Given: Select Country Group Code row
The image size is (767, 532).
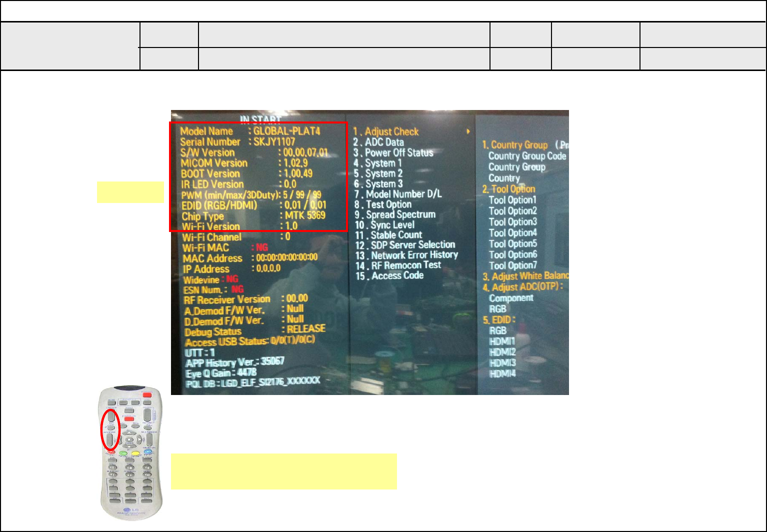Looking at the screenshot, I should pyautogui.click(x=527, y=156).
